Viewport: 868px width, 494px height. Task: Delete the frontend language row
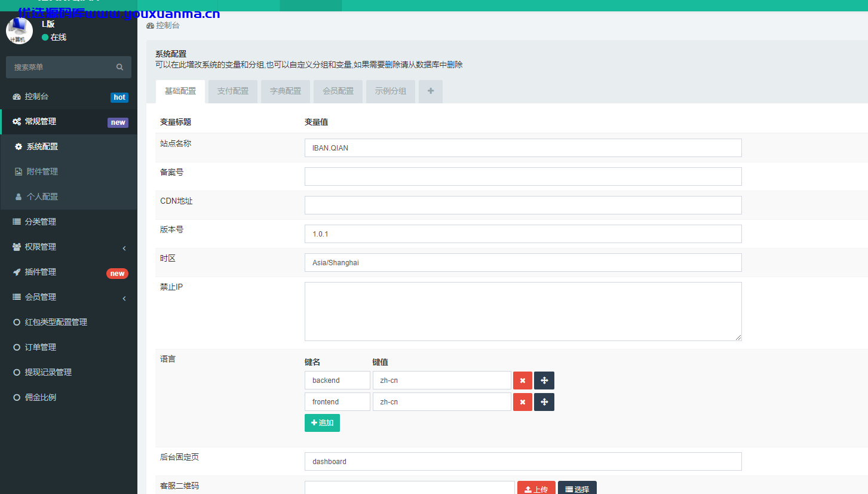click(x=523, y=402)
